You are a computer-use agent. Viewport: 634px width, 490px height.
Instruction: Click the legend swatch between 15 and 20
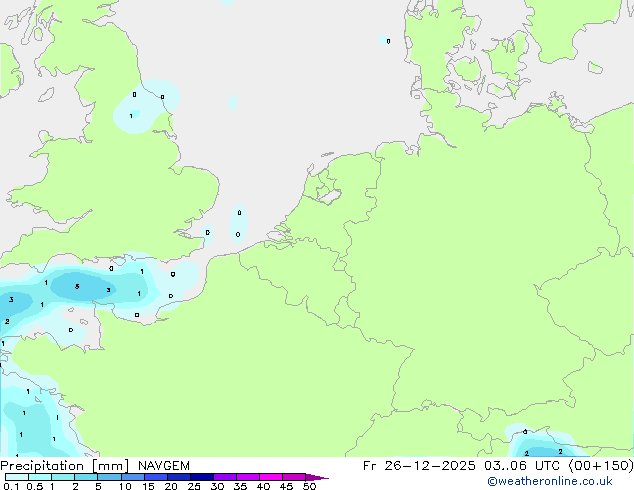click(x=156, y=477)
